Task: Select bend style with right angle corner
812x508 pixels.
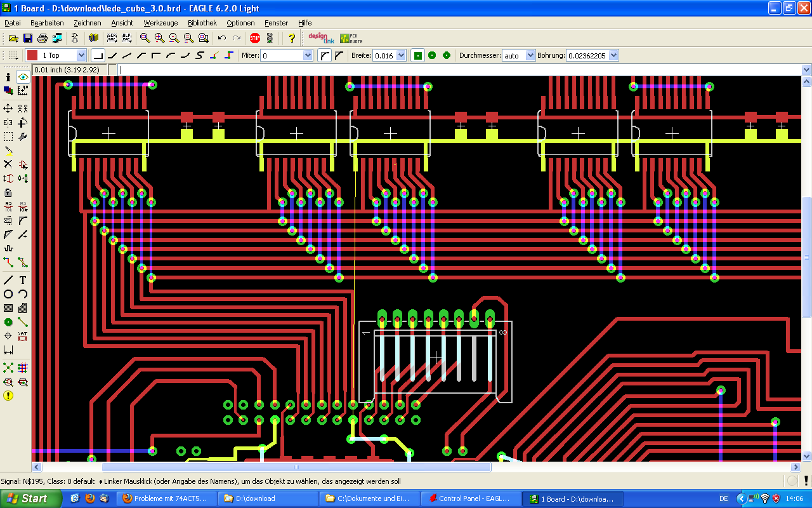Action: 98,55
